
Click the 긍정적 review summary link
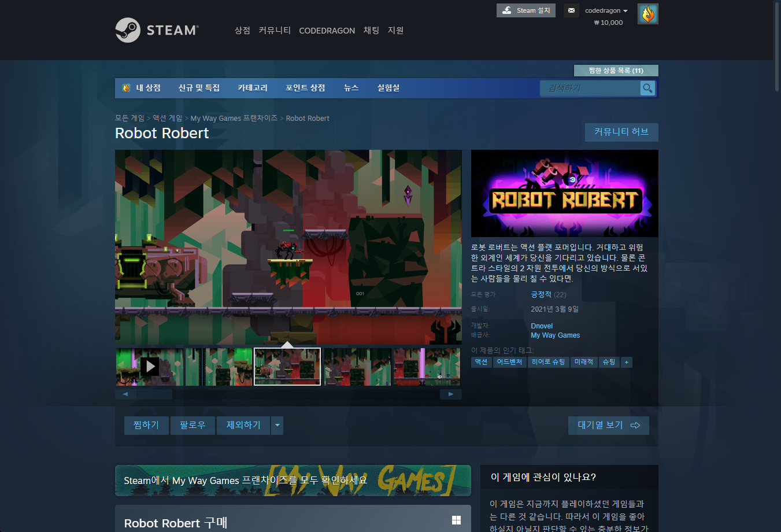541,294
